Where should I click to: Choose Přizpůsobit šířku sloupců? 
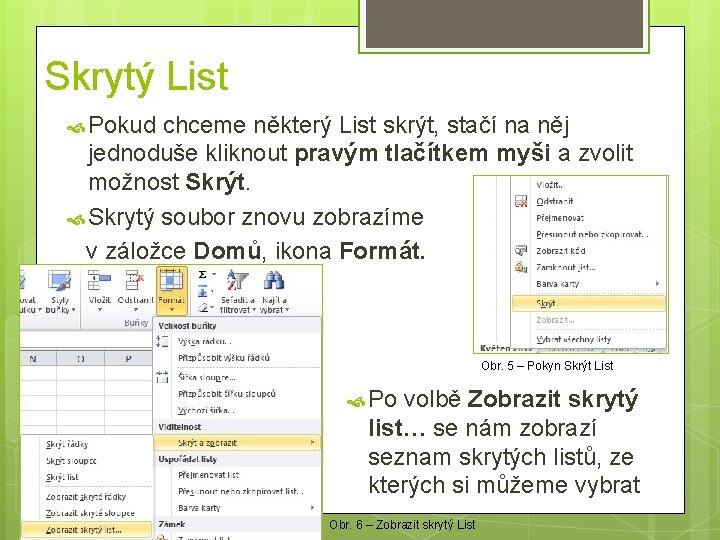pyautogui.click(x=227, y=394)
